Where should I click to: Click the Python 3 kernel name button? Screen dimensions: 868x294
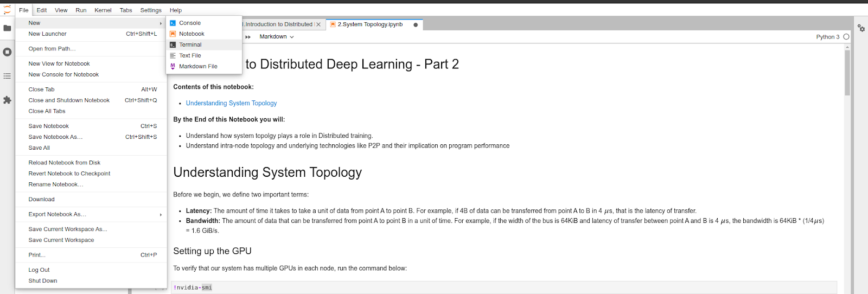pyautogui.click(x=827, y=37)
